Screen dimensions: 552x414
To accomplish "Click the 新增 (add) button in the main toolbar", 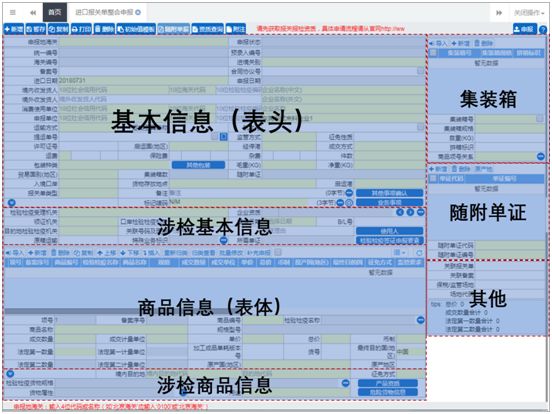I will [x=14, y=29].
